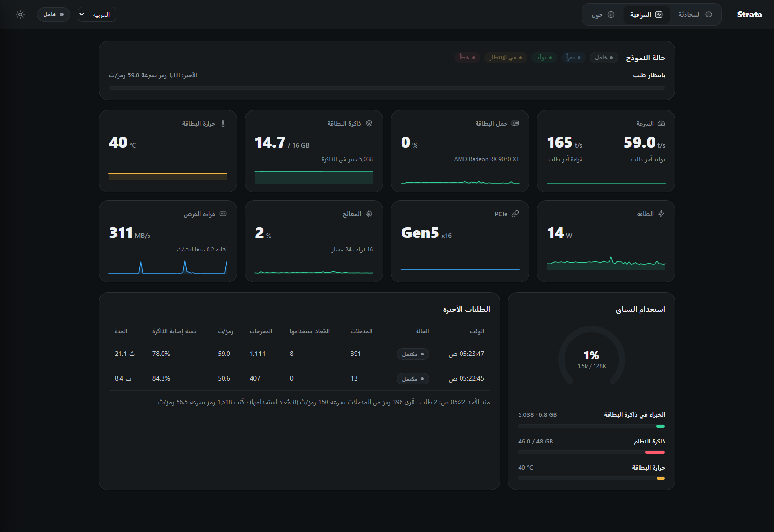Screen dimensions: 774x532
Task: Click the الوقت column header
Action: point(477,331)
